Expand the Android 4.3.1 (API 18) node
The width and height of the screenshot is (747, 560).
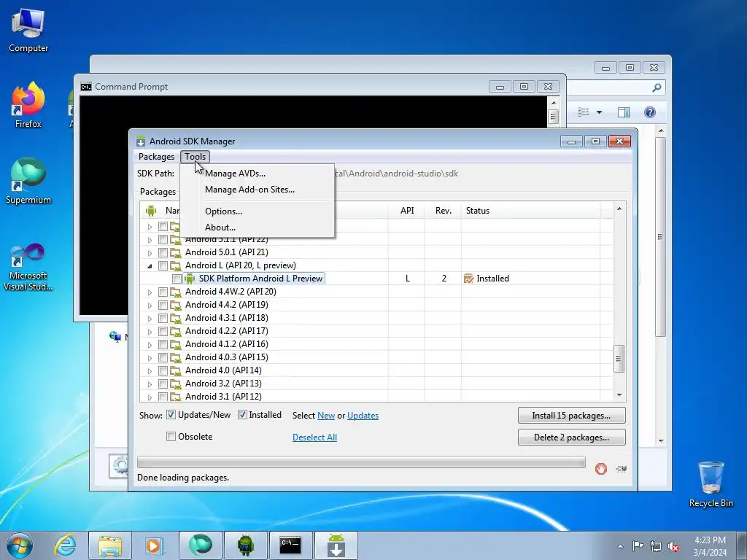(x=150, y=319)
